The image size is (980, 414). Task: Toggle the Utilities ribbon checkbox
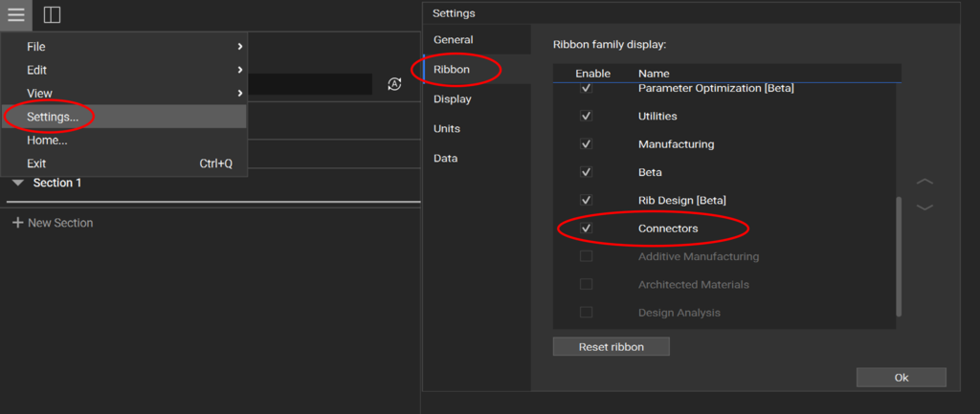point(586,116)
